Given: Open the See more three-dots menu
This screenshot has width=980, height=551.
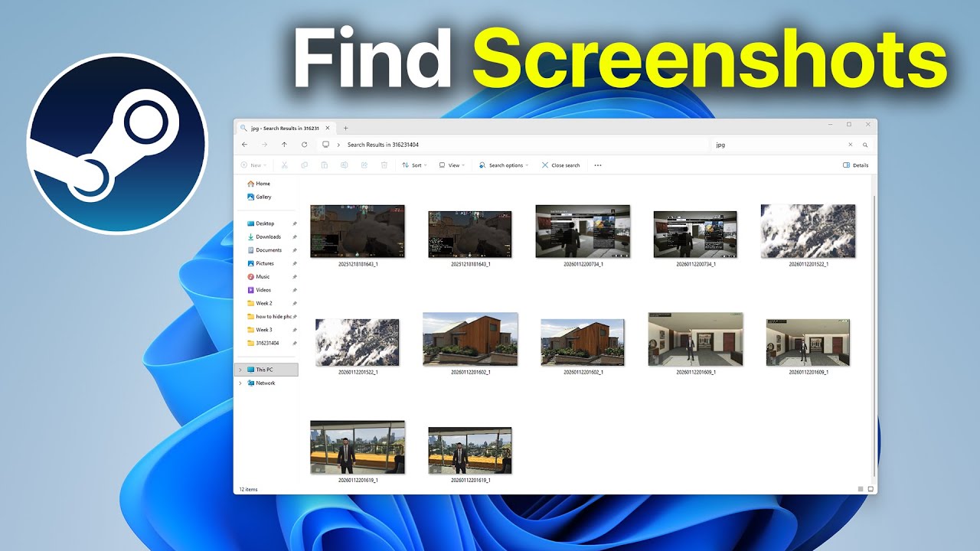Looking at the screenshot, I should coord(598,165).
